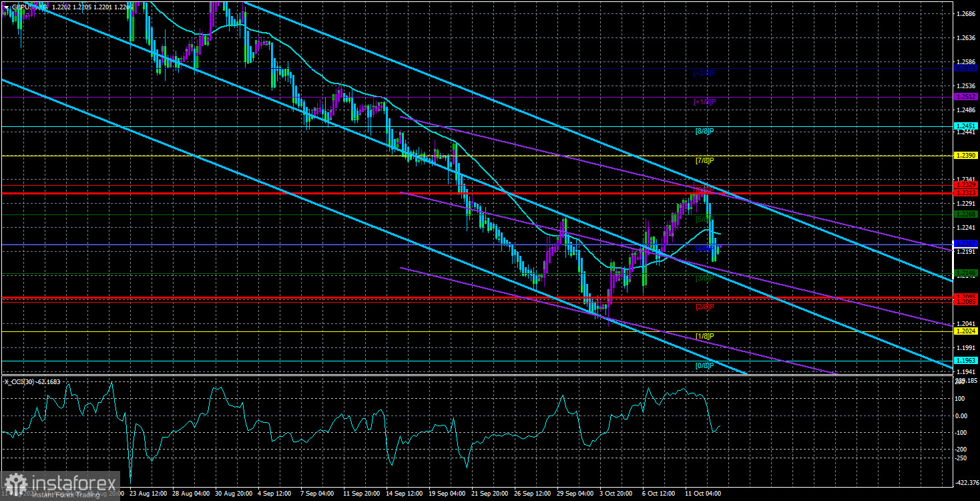Click the [0/8]P Murray level label
The height and width of the screenshot is (501, 980).
(704, 365)
